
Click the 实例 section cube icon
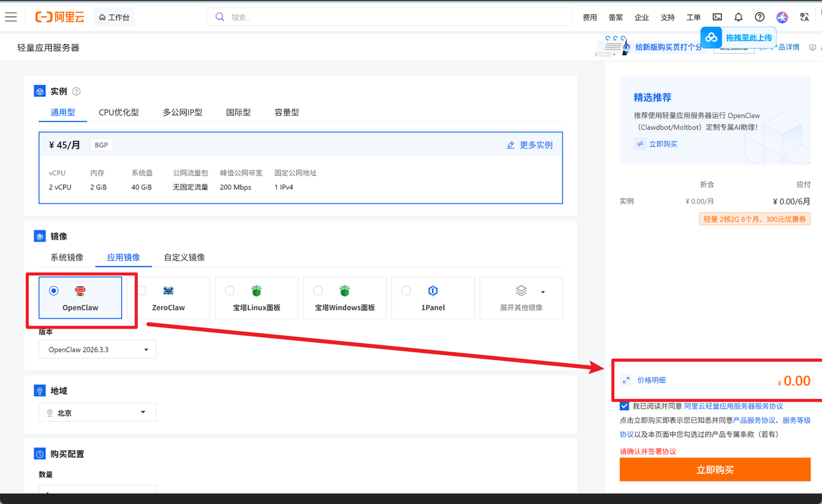click(x=40, y=91)
